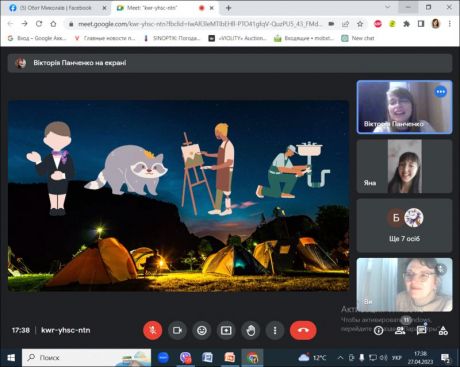This screenshot has width=460, height=367.
Task: Open the emoji reactions button
Action: coord(202,330)
